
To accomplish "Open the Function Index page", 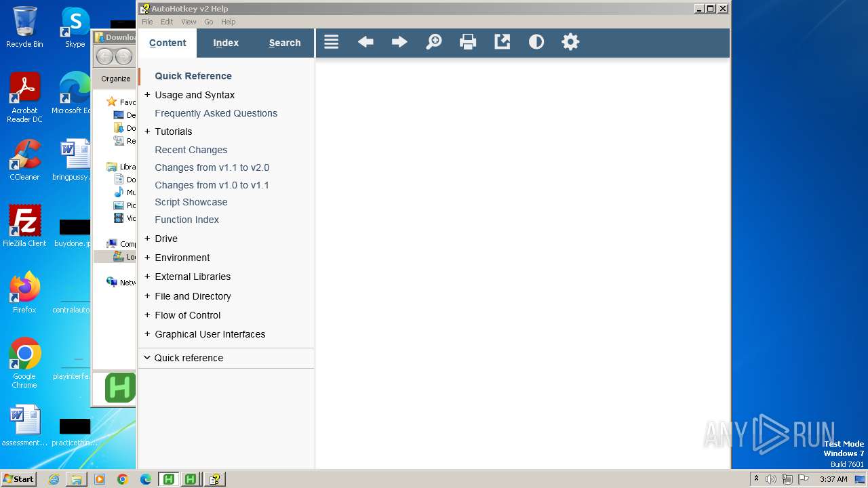I will pyautogui.click(x=186, y=220).
